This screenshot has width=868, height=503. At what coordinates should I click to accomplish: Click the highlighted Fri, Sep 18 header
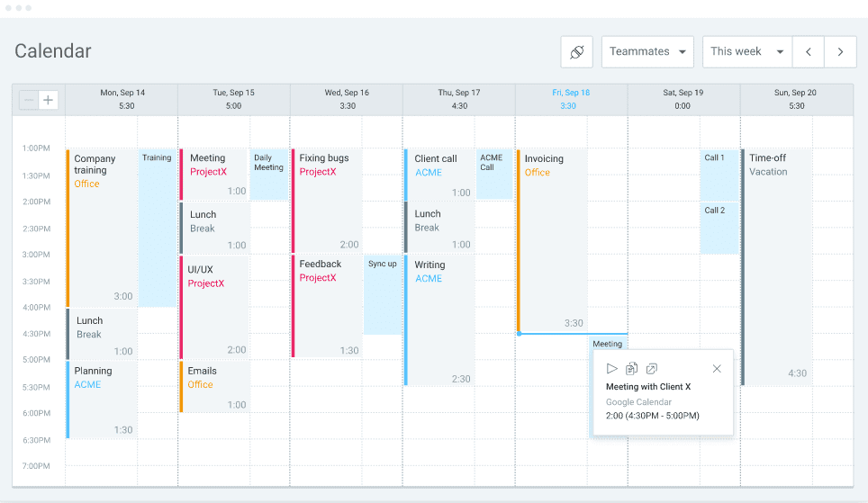pos(571,100)
